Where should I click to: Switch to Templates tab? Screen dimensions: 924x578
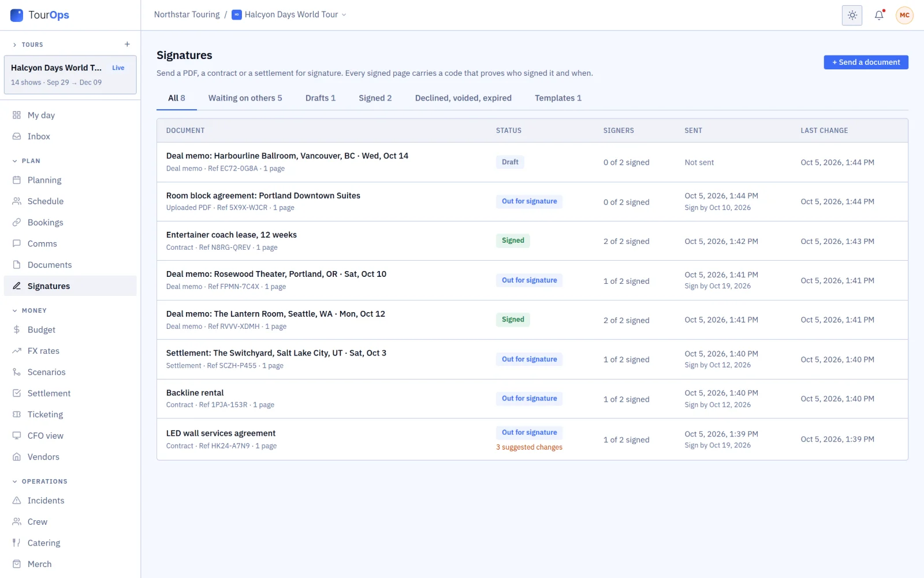(558, 98)
